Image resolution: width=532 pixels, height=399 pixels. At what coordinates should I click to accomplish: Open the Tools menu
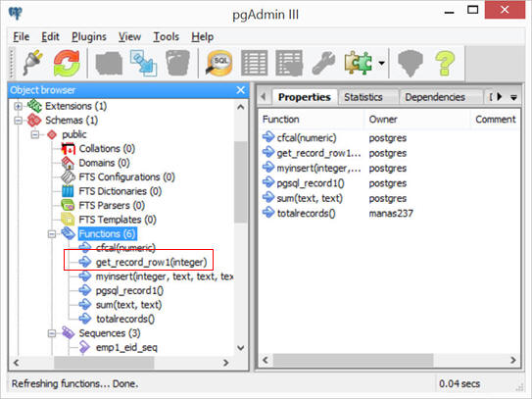[x=166, y=36]
